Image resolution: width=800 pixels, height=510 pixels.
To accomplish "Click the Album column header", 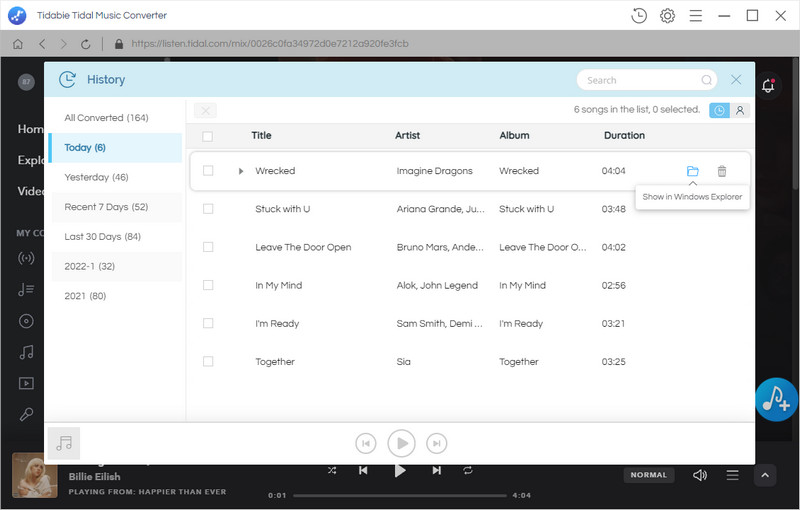I will (514, 136).
